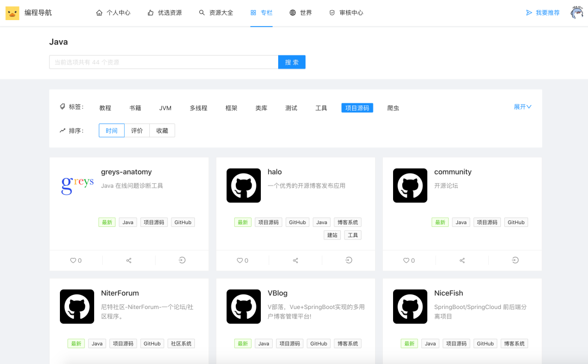Focus the resource search input field

pyautogui.click(x=163, y=63)
